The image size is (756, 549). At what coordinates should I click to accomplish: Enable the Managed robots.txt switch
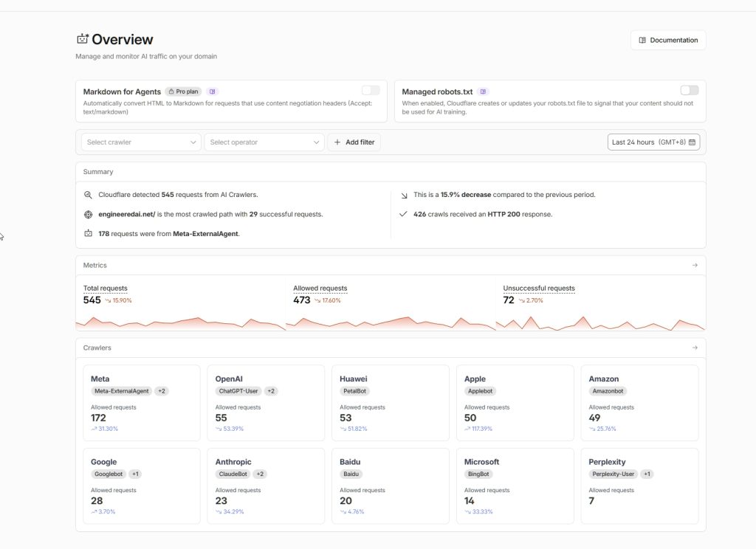(690, 91)
